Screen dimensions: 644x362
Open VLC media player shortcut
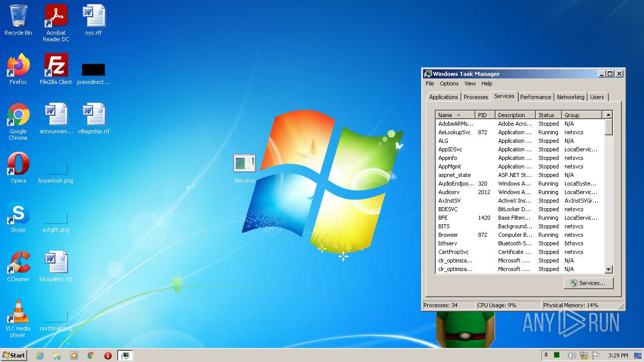[x=18, y=319]
